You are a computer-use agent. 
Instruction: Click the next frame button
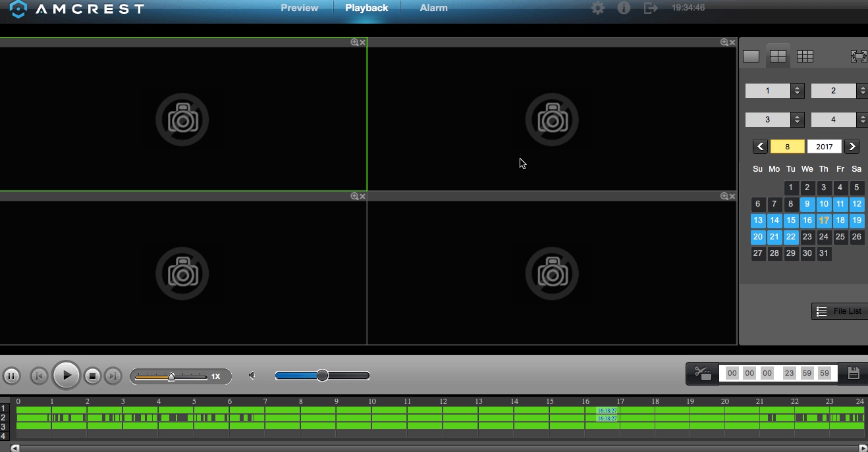113,376
